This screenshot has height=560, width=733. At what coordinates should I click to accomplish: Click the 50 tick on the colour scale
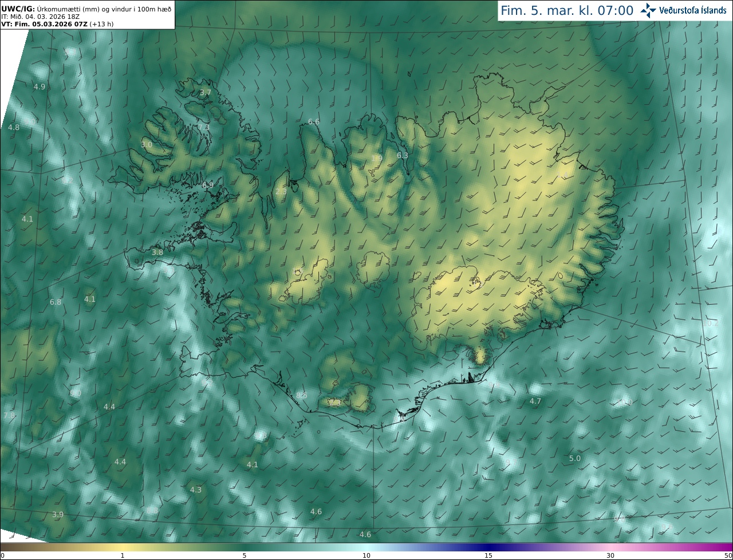tap(728, 555)
